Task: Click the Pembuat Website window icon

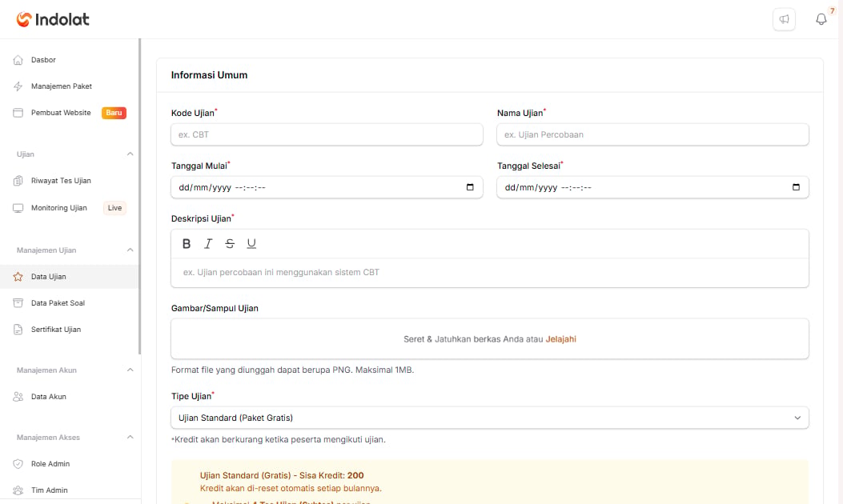Action: tap(18, 113)
